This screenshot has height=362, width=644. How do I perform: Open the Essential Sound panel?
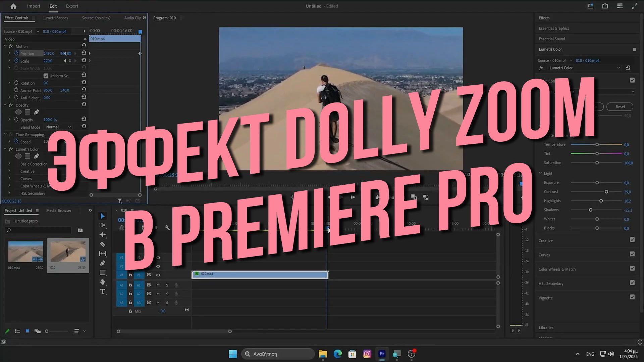552,39
